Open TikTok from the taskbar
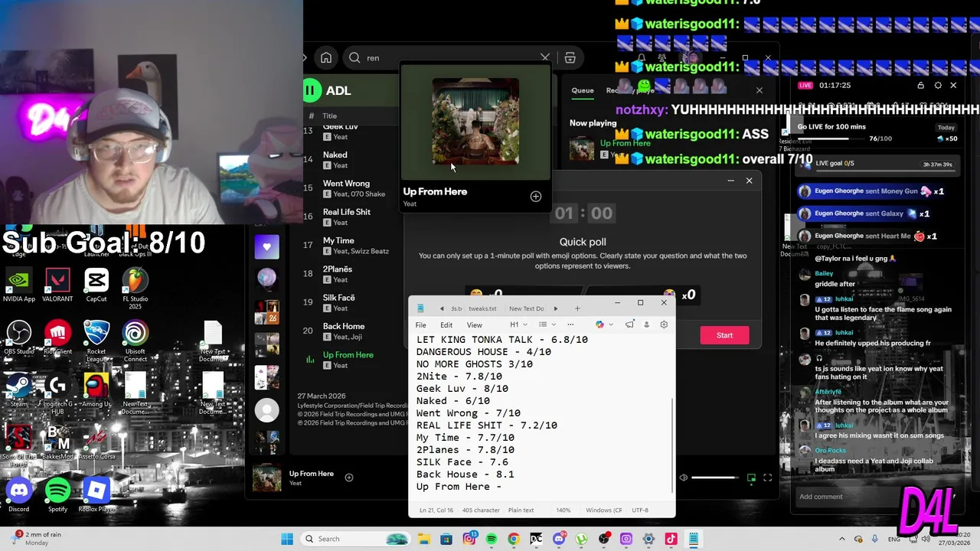The image size is (980, 551). 671,539
